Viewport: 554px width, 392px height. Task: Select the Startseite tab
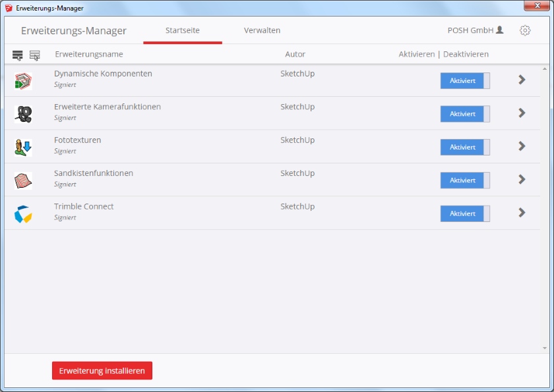point(183,30)
